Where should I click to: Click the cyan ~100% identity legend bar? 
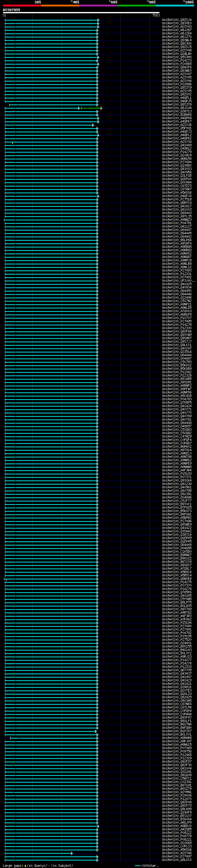[175, 6]
